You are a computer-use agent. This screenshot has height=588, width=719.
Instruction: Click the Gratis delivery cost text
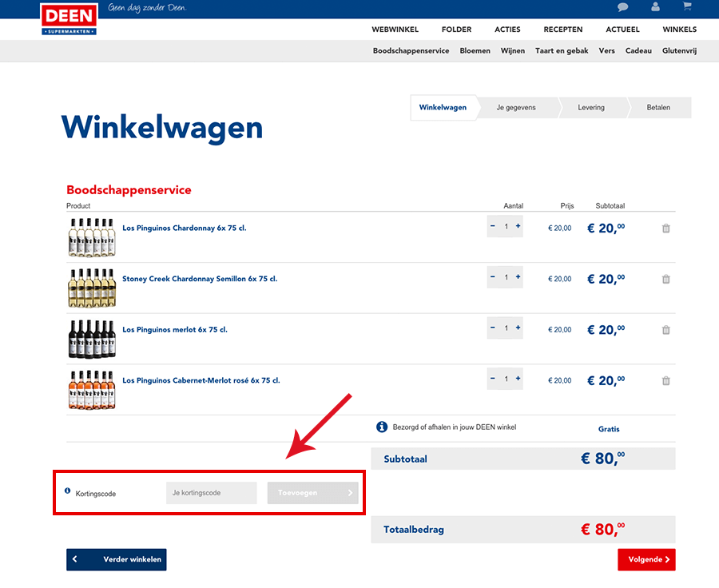click(609, 429)
